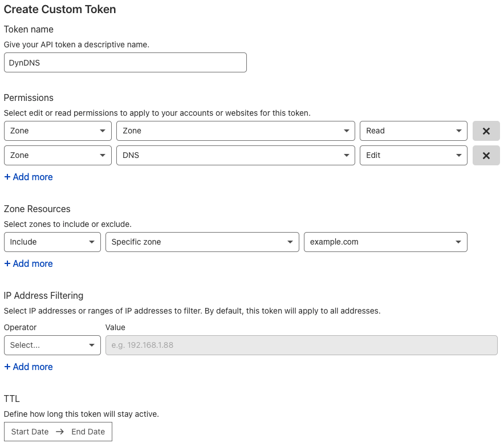This screenshot has height=447, width=504.
Task: Open the DNS permission type dropdown
Action: tap(235, 156)
